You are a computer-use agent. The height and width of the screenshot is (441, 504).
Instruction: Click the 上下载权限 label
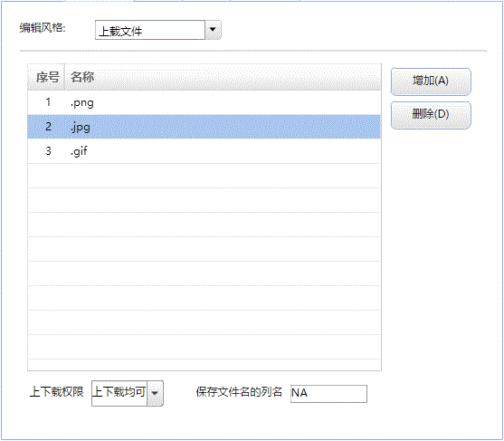[56, 392]
